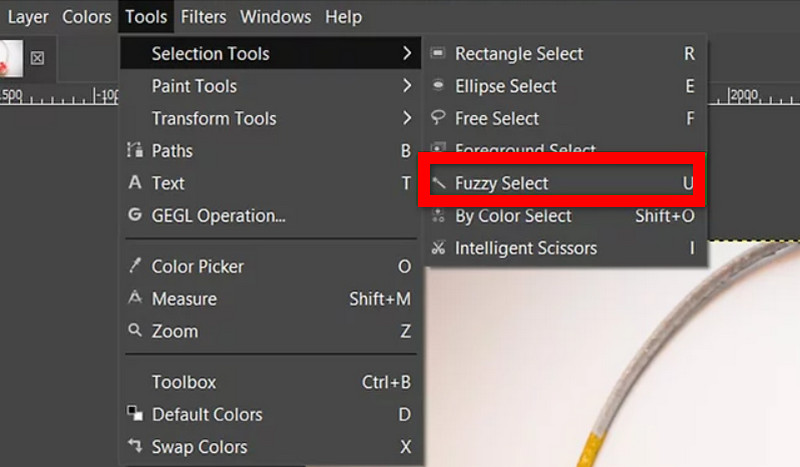Click the Paths tool icon

tap(135, 150)
